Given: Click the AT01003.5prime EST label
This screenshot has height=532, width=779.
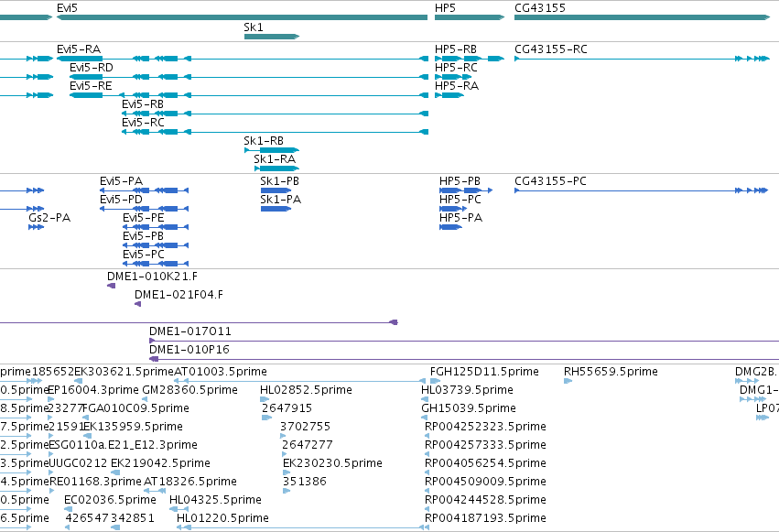Looking at the screenshot, I should pyautogui.click(x=221, y=372).
